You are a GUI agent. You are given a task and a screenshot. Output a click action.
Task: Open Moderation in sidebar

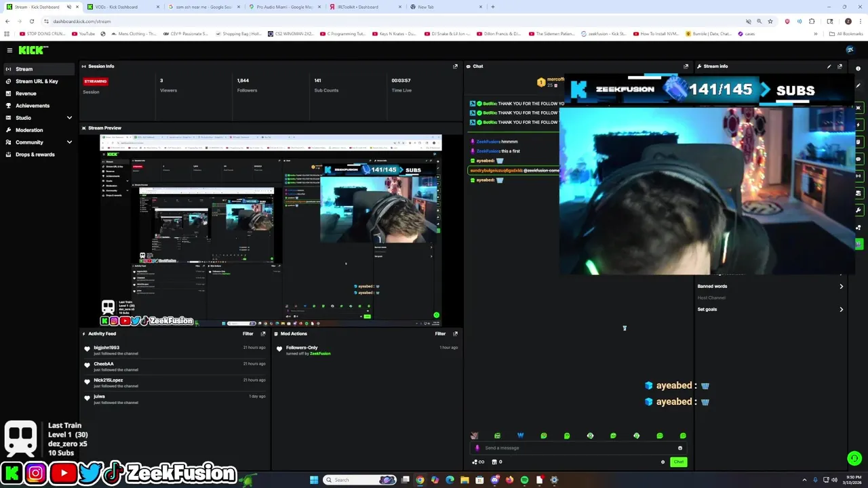38,130
